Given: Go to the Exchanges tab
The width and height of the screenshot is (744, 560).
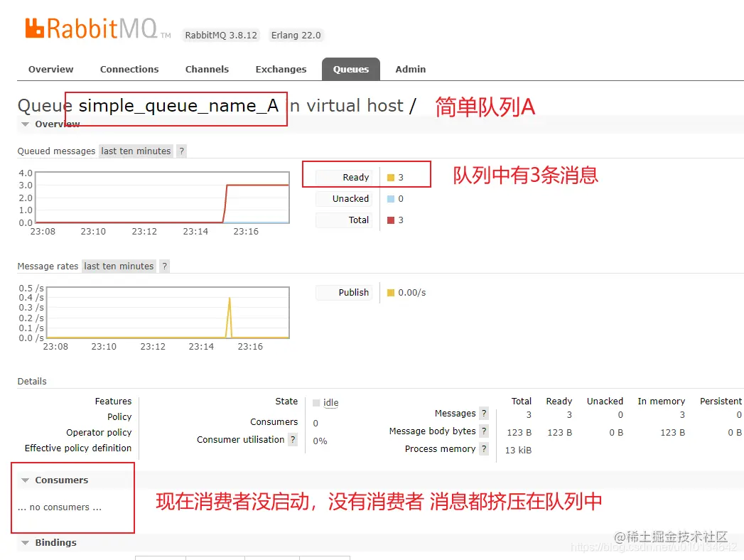Looking at the screenshot, I should [x=281, y=69].
